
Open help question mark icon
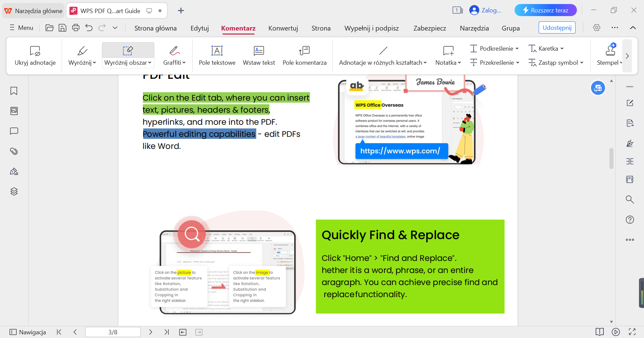point(630,220)
